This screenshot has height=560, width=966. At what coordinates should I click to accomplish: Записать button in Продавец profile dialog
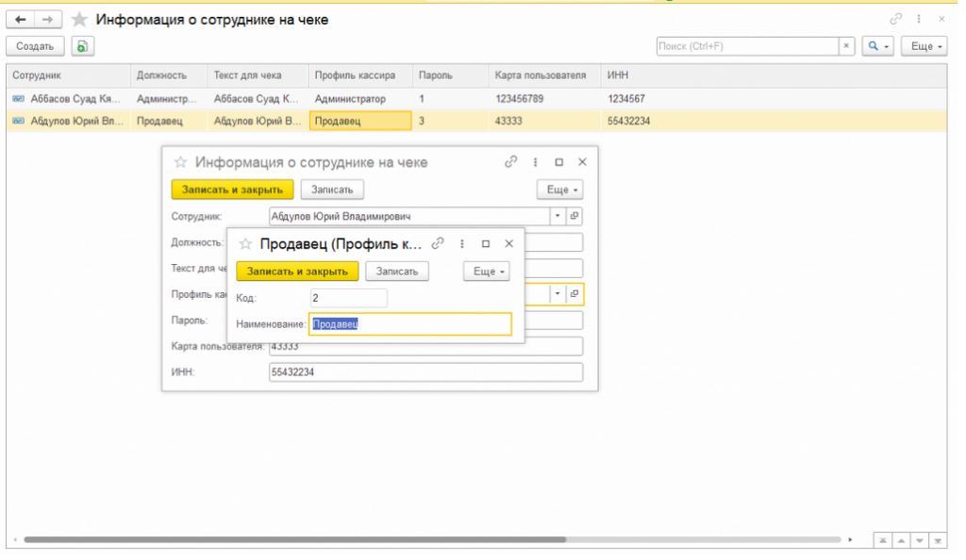[x=397, y=272]
